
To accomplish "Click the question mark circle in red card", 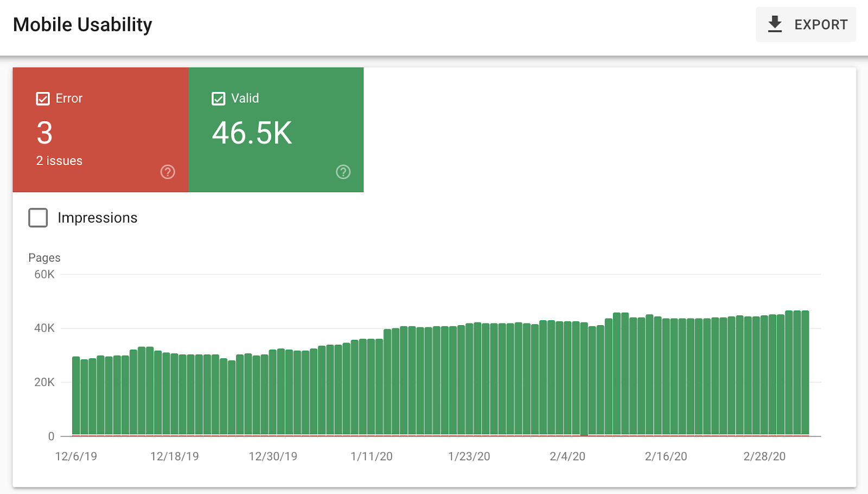I will point(168,172).
